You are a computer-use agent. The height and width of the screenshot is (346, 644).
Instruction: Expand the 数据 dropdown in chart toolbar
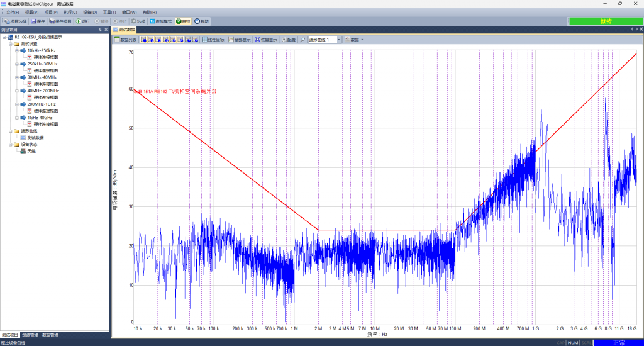[x=362, y=40]
